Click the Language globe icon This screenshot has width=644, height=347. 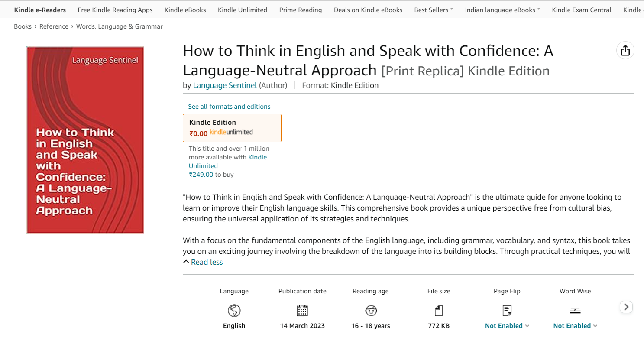tap(234, 310)
